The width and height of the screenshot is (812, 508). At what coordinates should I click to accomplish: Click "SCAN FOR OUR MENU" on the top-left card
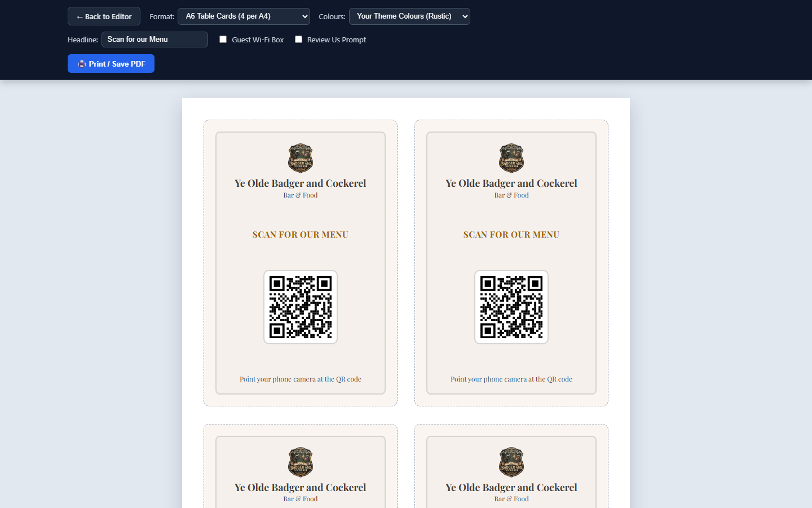pos(301,235)
